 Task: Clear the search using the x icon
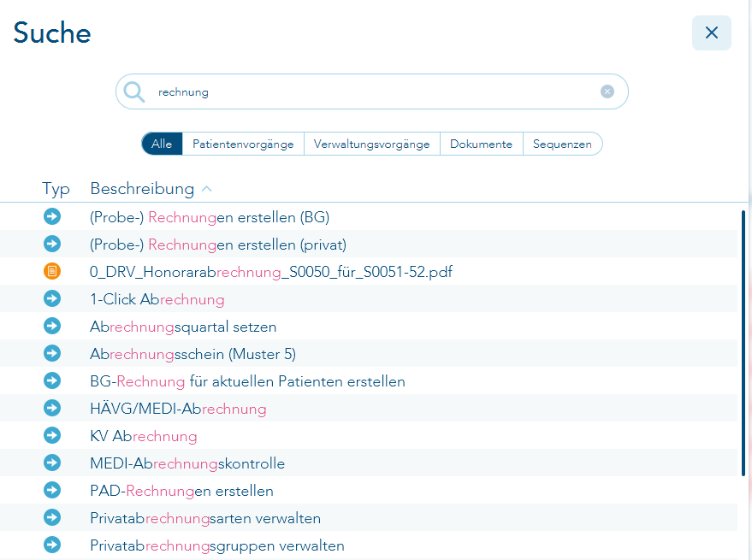coord(607,91)
